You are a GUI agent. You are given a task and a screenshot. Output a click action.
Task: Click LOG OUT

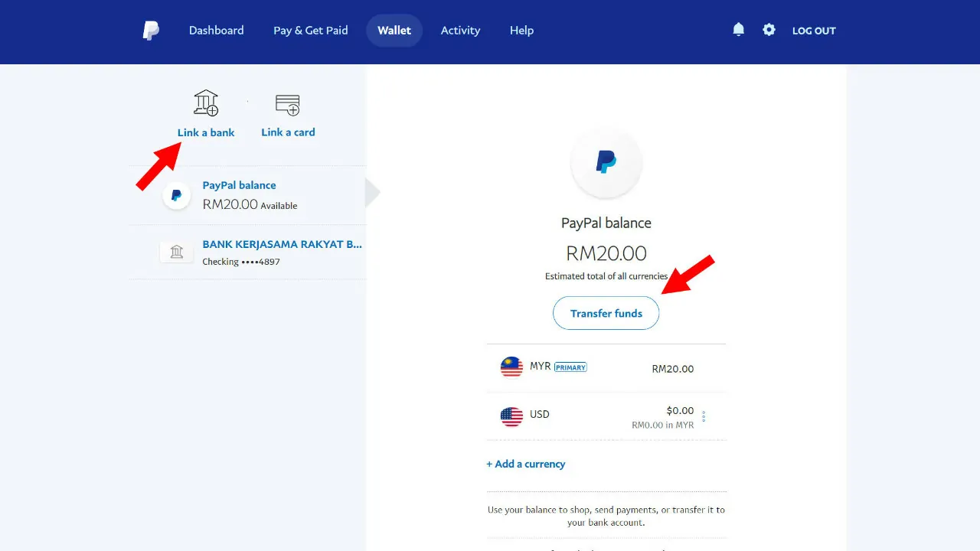click(814, 31)
